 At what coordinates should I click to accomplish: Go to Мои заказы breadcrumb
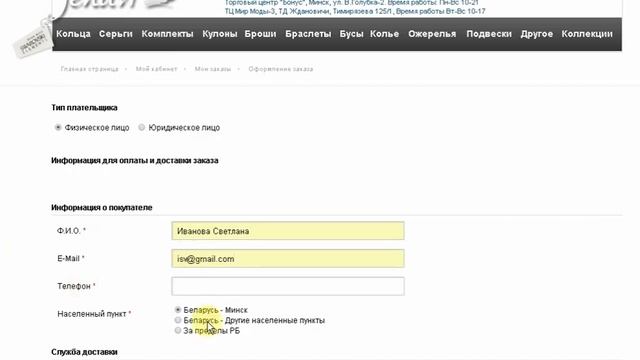[213, 69]
